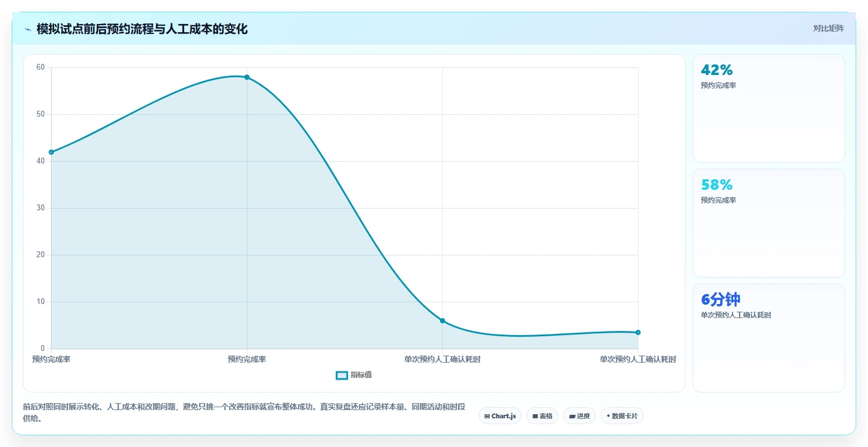Select the 数据卡片 chip
Screen dimensions: 868x447
(x=622, y=416)
